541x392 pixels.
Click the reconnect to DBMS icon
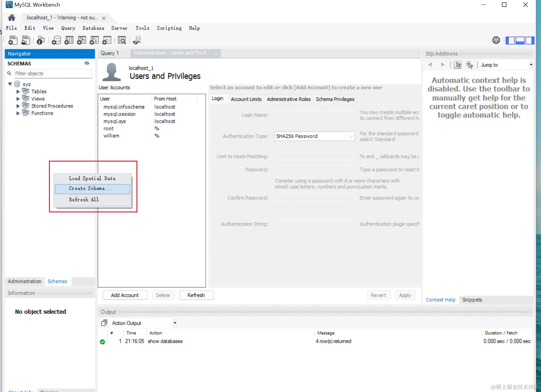pos(137,40)
